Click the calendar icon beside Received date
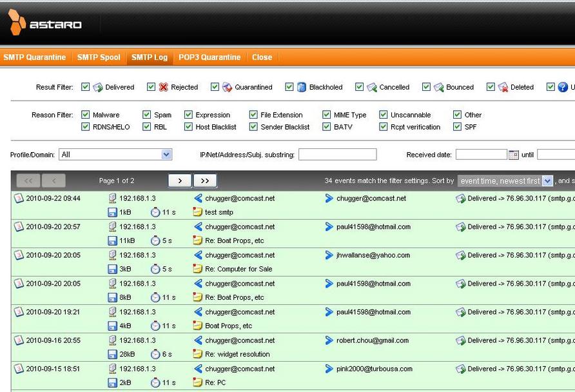 click(514, 155)
